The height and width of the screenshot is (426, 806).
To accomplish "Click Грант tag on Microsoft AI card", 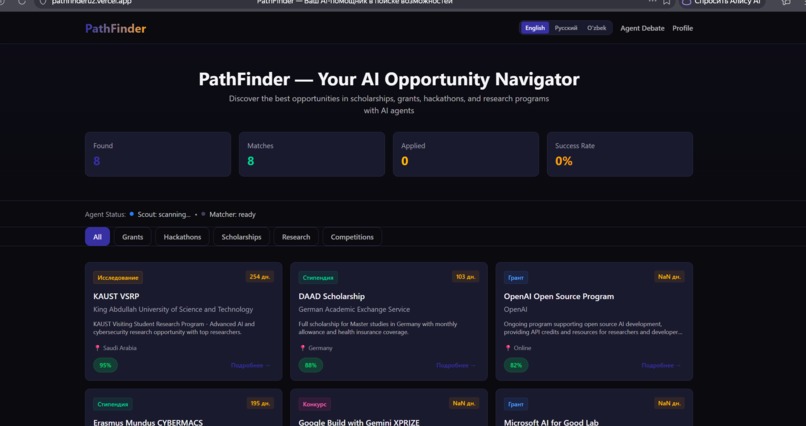I will click(x=516, y=404).
